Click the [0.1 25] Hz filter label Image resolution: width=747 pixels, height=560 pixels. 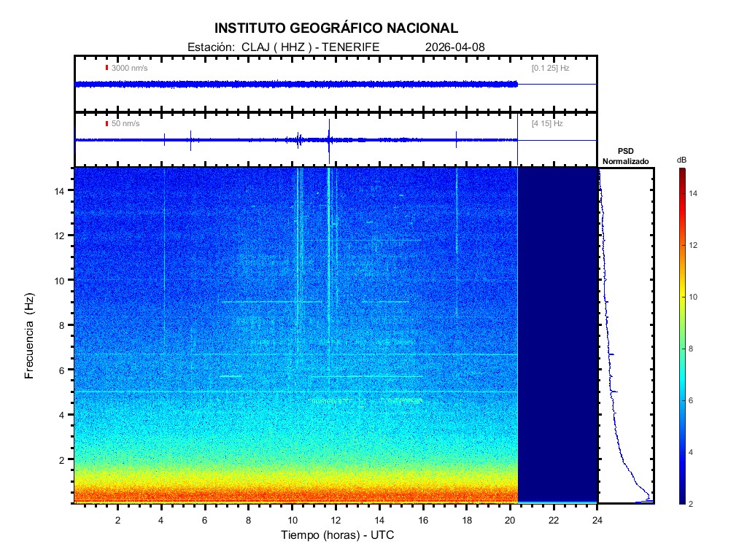(550, 68)
